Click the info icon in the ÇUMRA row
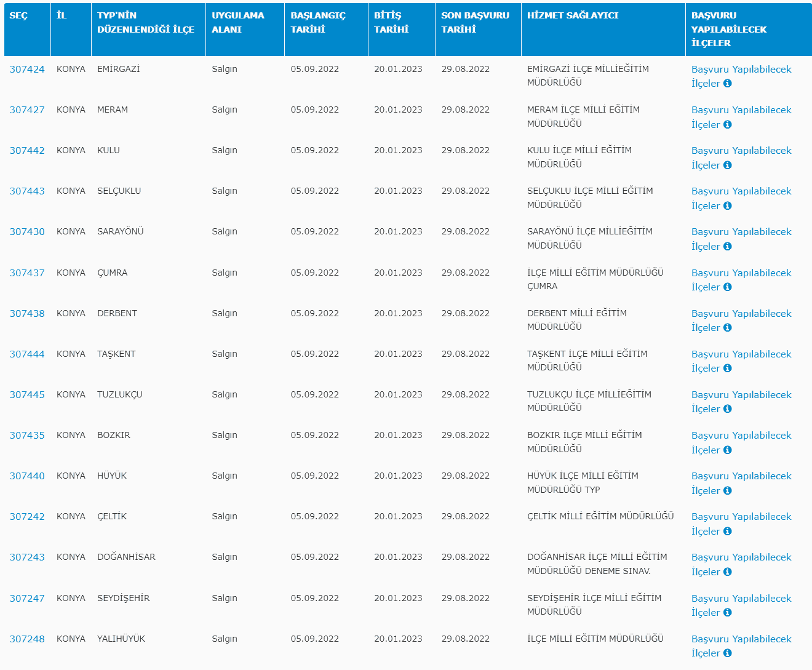This screenshot has width=812, height=670. click(727, 287)
